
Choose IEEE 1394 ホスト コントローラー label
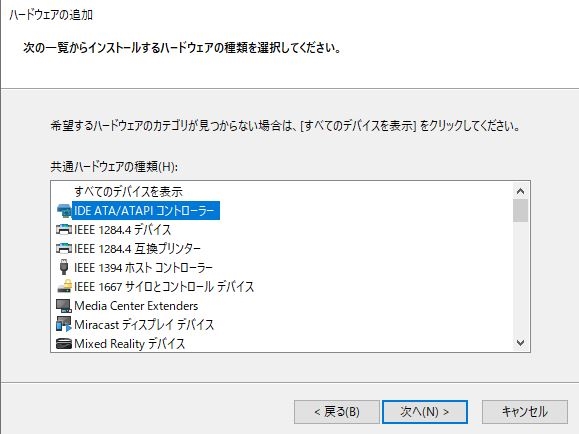(x=143, y=267)
